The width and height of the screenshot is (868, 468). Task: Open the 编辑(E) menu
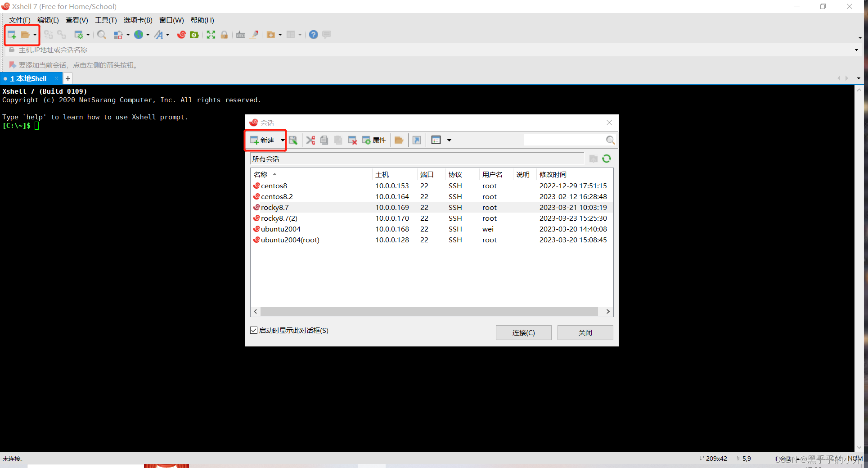point(48,20)
